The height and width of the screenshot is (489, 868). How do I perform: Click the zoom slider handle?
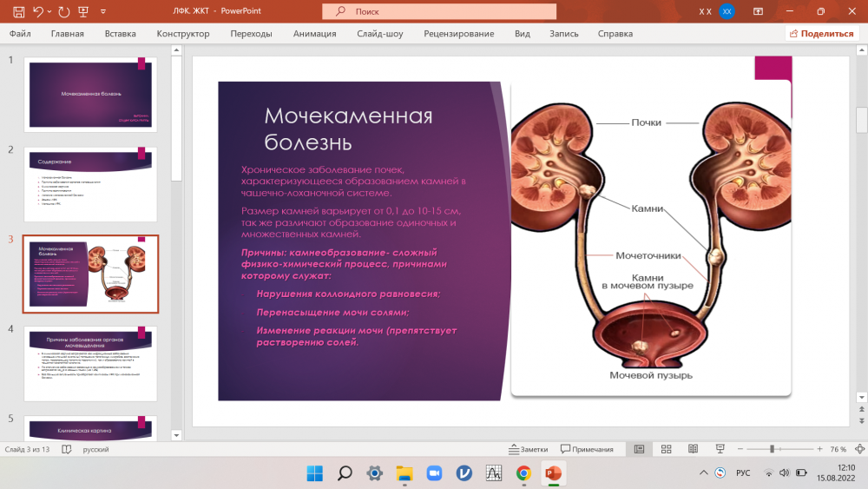(772, 449)
